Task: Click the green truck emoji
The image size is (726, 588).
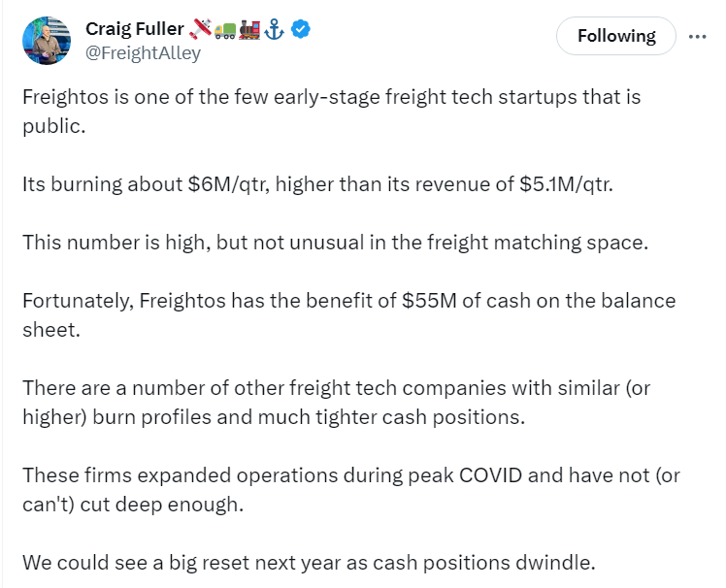Action: tap(225, 30)
